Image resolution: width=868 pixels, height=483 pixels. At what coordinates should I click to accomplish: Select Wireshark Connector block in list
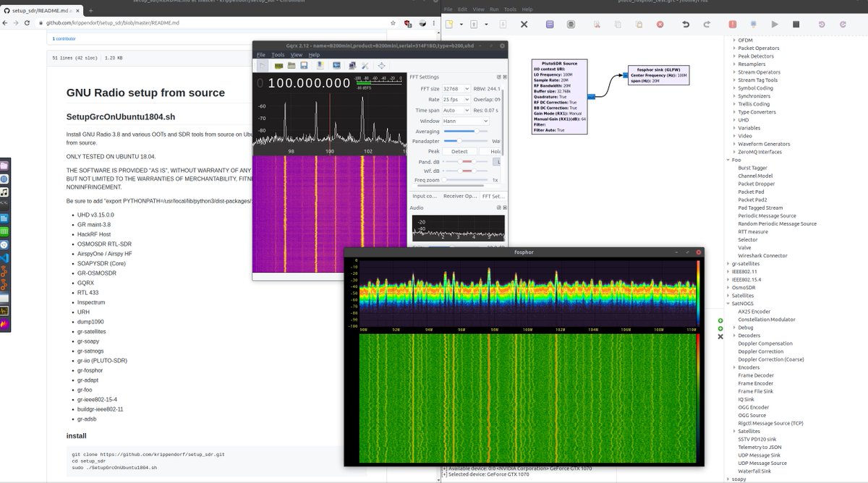[x=762, y=256]
